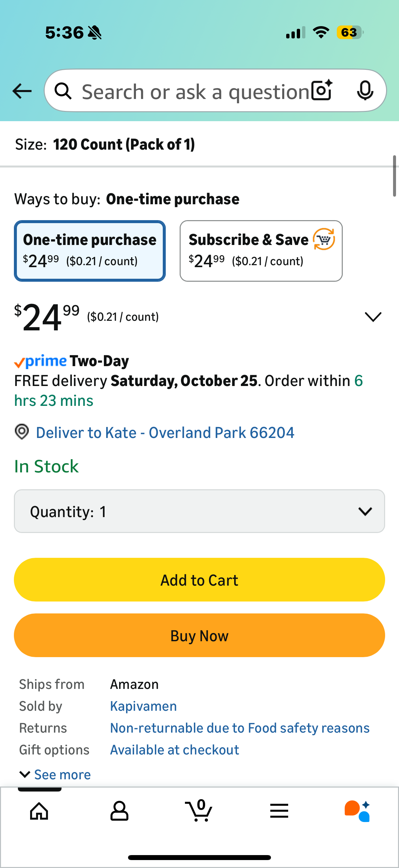Open the shopping cart icon
The height and width of the screenshot is (868, 399).
[199, 811]
